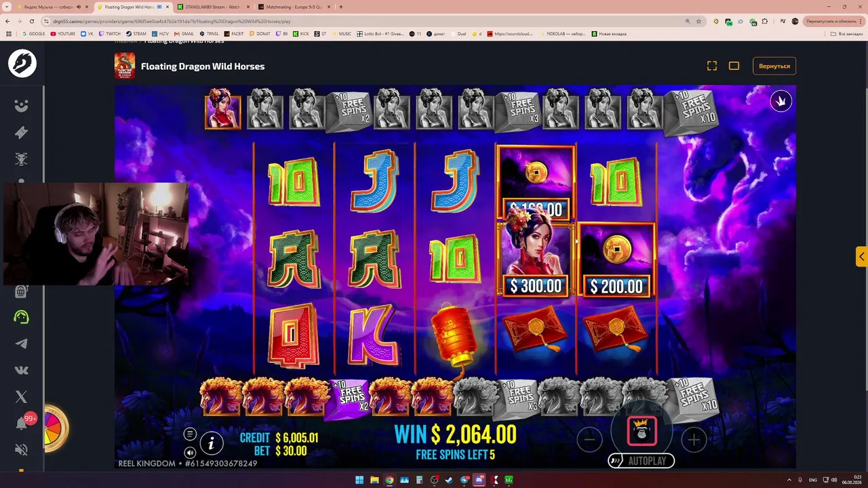Increase the bet with plus button

(694, 440)
